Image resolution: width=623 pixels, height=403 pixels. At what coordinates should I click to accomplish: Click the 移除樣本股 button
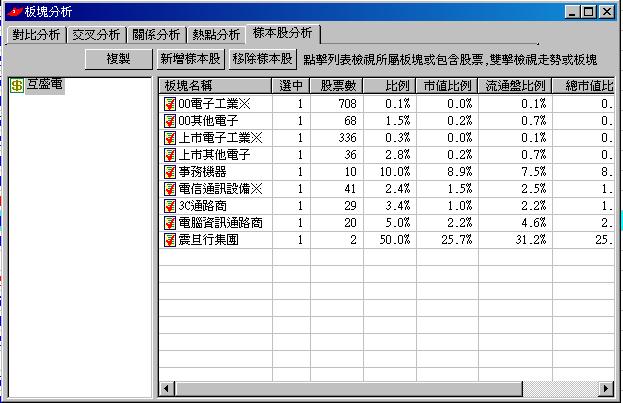tap(263, 59)
